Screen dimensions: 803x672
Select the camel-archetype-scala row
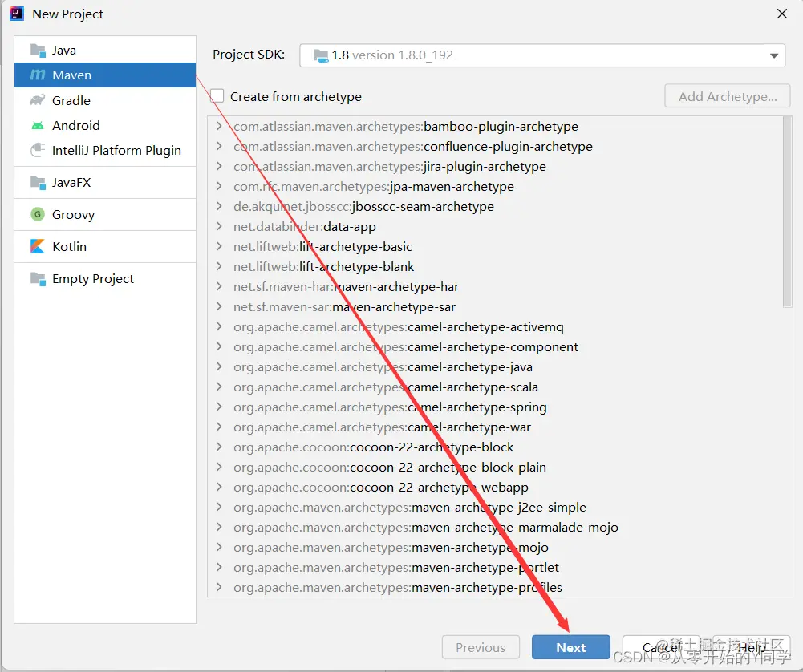pyautogui.click(x=495, y=387)
